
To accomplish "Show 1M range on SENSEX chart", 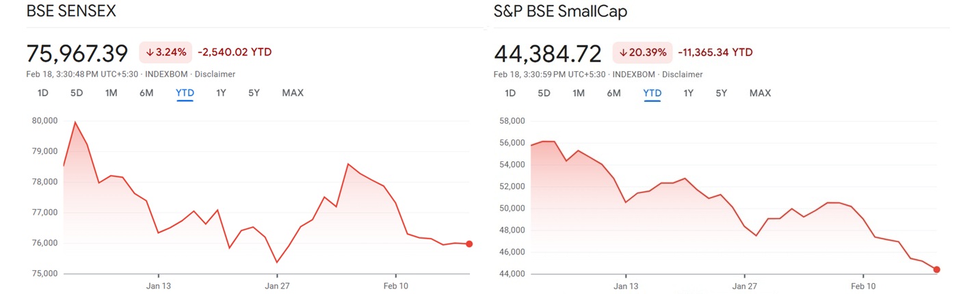I will (111, 93).
